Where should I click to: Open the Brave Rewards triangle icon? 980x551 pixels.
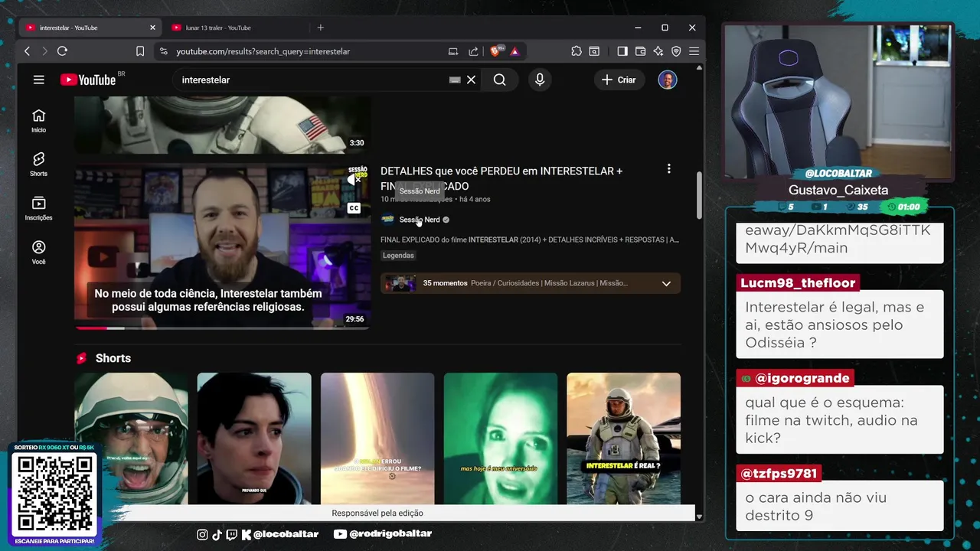tap(514, 51)
